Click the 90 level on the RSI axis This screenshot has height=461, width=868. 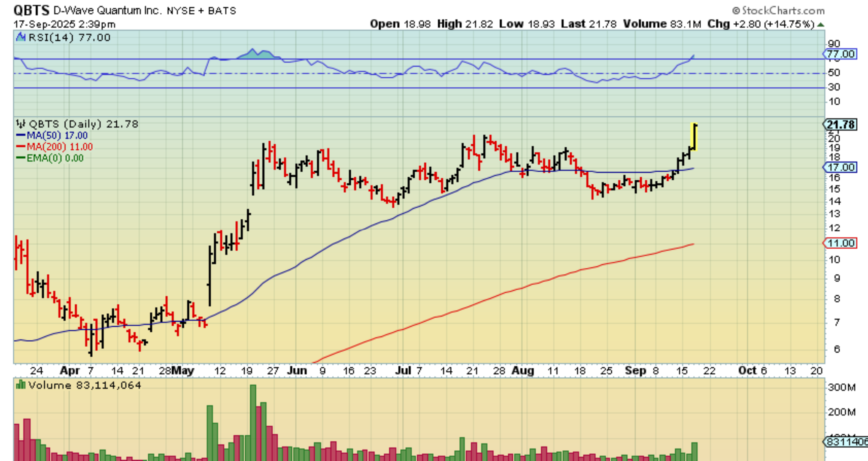click(x=834, y=44)
